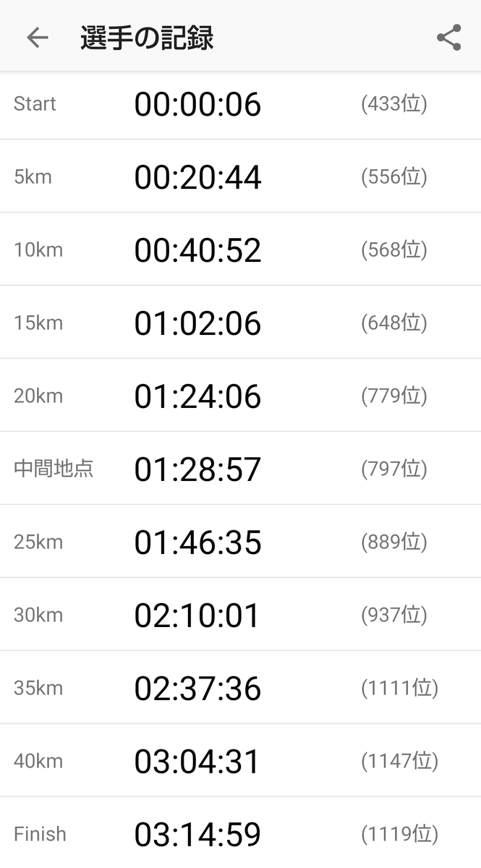Tap the back arrow icon
Screen dimensions: 481x868
(x=37, y=38)
